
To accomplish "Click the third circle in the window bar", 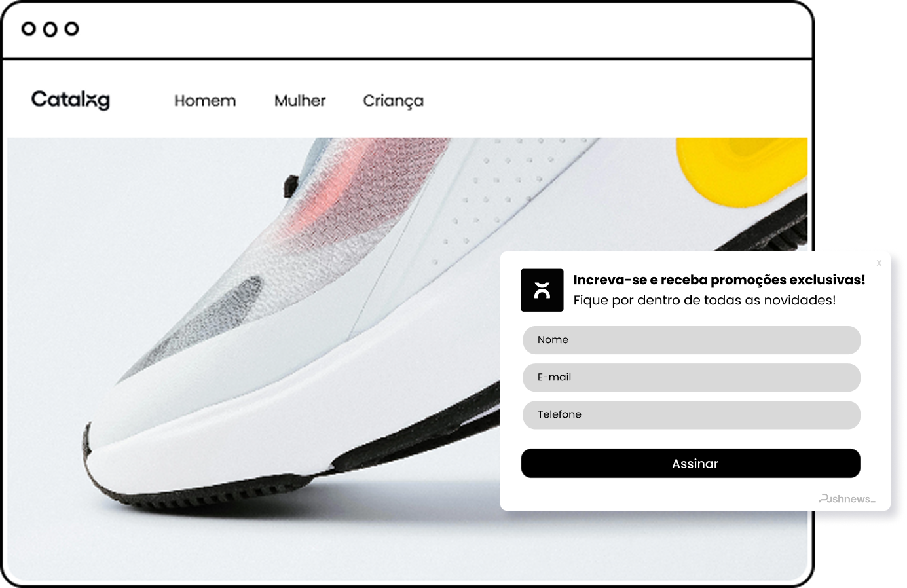I will point(72,29).
